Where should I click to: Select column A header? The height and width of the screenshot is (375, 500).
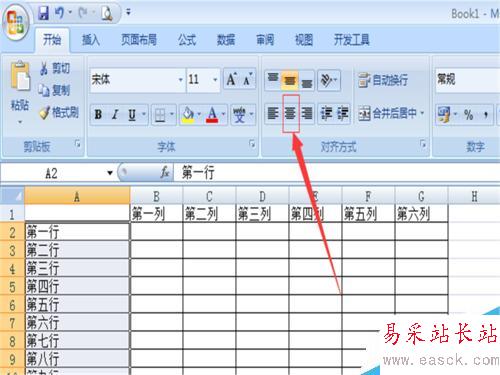77,196
